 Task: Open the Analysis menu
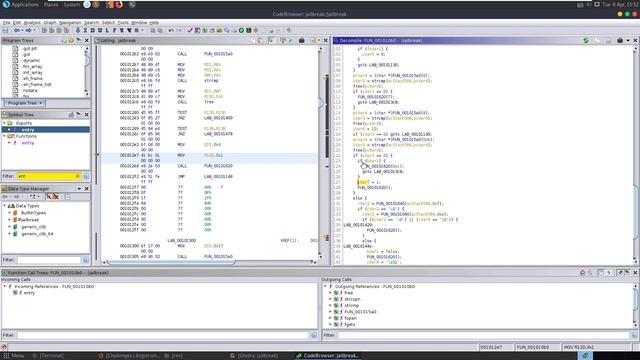(32, 23)
